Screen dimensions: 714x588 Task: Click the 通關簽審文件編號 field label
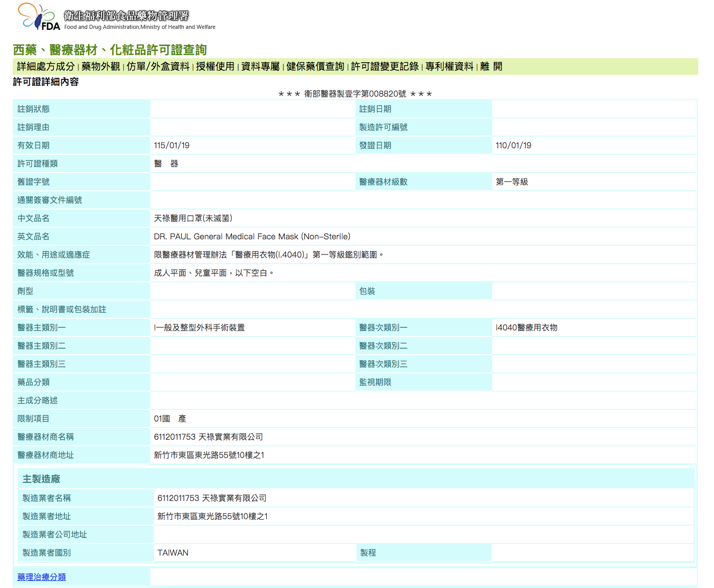click(x=50, y=200)
